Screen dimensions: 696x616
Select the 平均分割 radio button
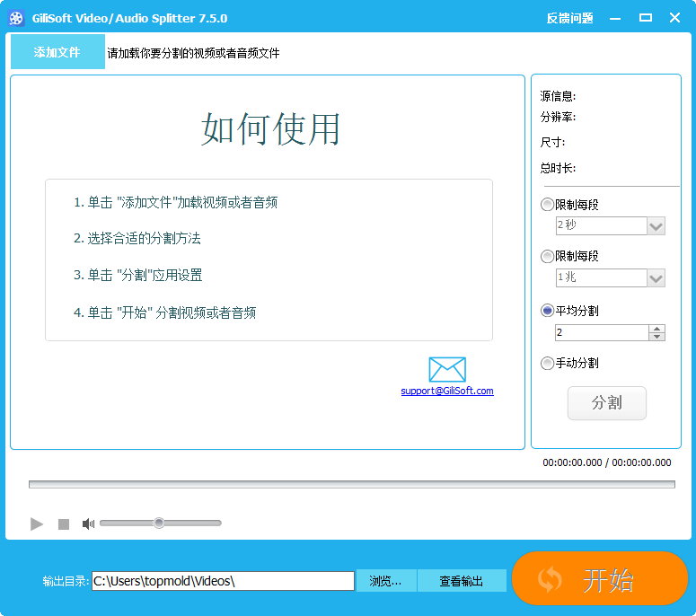(x=547, y=311)
